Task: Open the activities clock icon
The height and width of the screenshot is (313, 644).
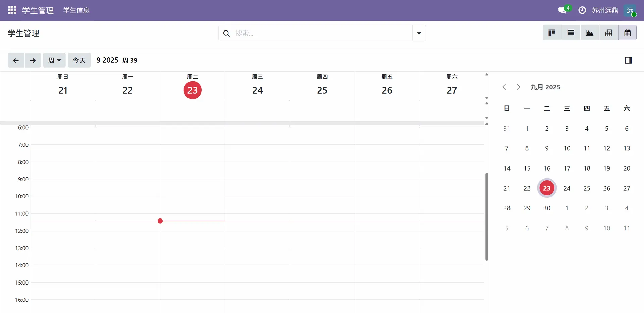Action: point(582,10)
